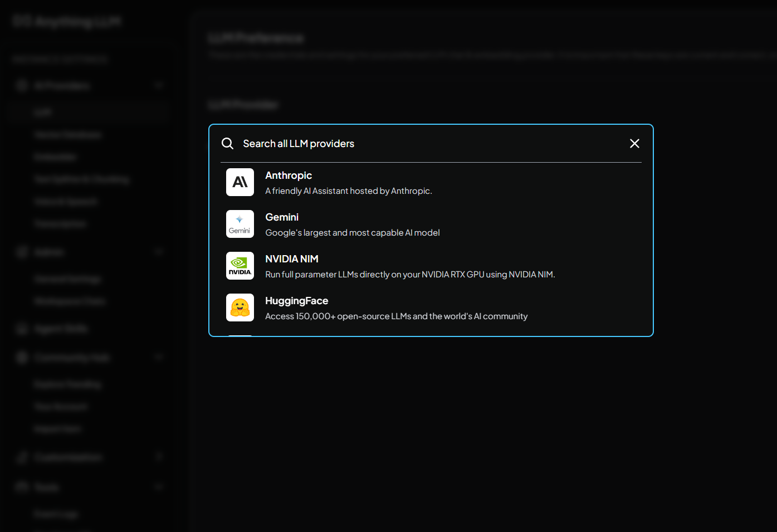Collapse the AI Providers sidebar section chevron
Viewport: 777px width, 532px height.
coord(159,85)
